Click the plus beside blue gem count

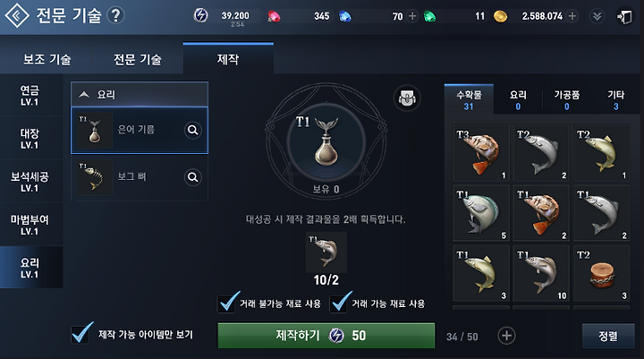pyautogui.click(x=412, y=16)
